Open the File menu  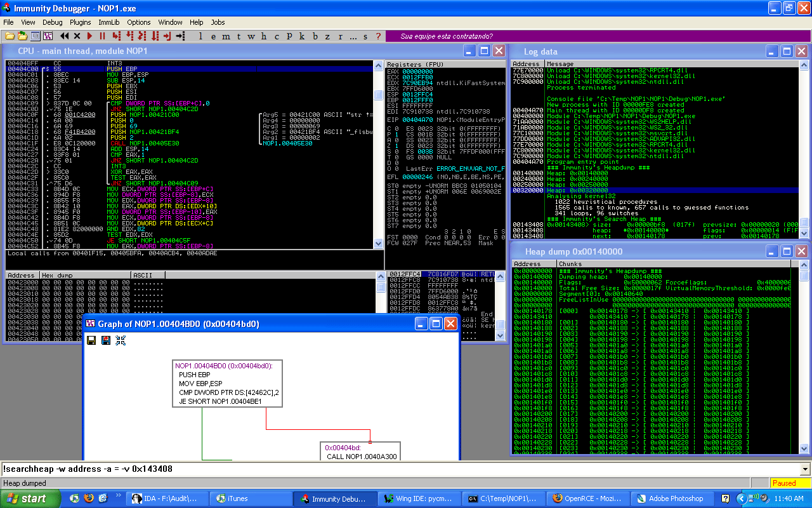(8, 22)
